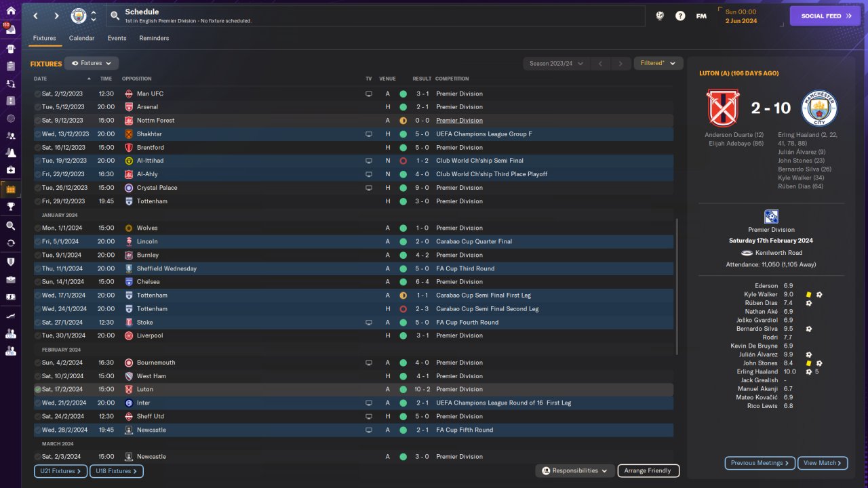The image size is (868, 488).
Task: Open the help question mark icon
Action: (x=680, y=16)
